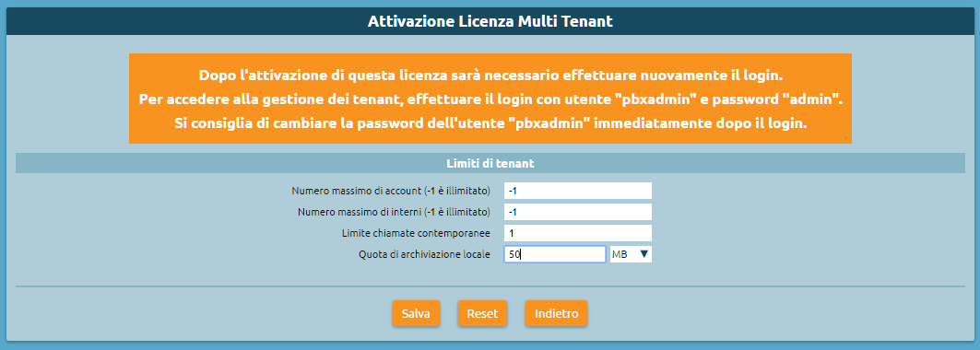Click the Numero massimo di account label

point(391,191)
